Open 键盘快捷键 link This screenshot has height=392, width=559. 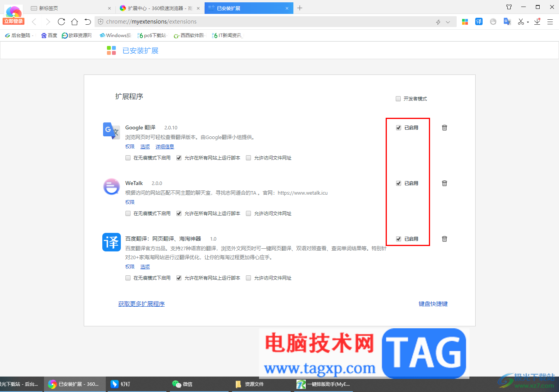(x=433, y=304)
